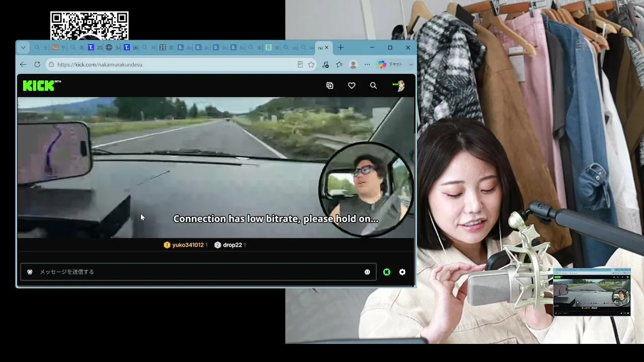This screenshot has height=362, width=644.
Task: Reload the Kick page
Action: (x=37, y=64)
